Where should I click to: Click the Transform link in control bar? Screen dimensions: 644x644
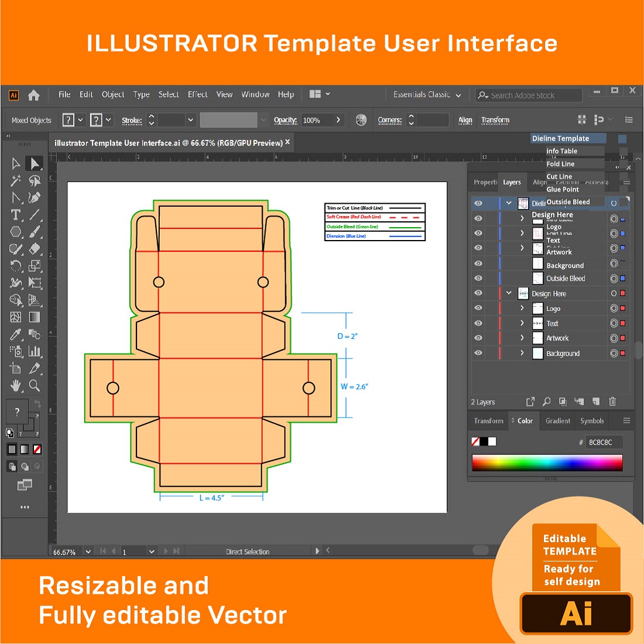495,120
